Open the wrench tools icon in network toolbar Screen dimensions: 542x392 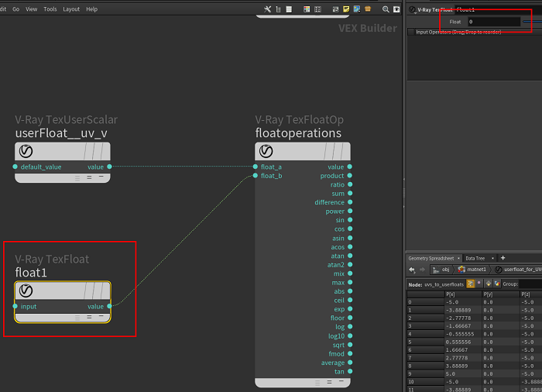tap(268, 9)
